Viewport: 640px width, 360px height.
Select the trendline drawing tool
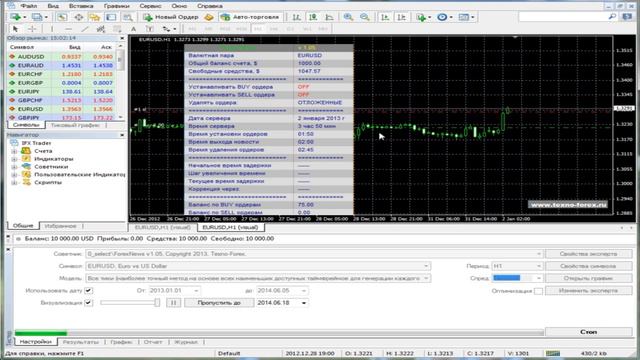coord(84,29)
